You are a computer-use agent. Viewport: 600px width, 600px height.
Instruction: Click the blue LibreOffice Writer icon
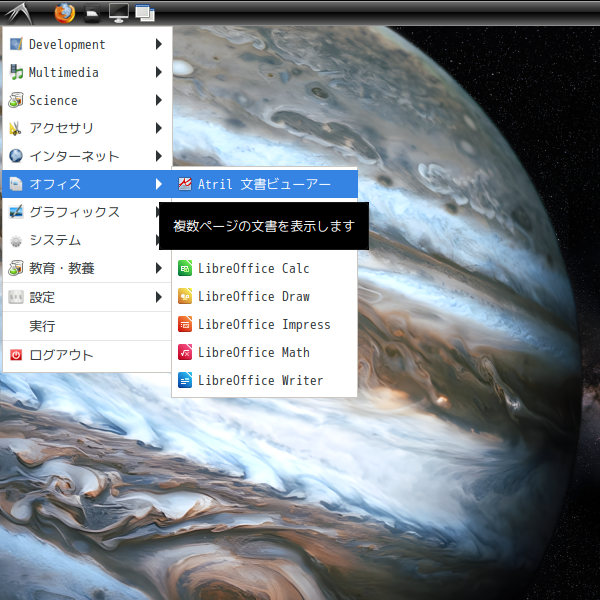185,380
